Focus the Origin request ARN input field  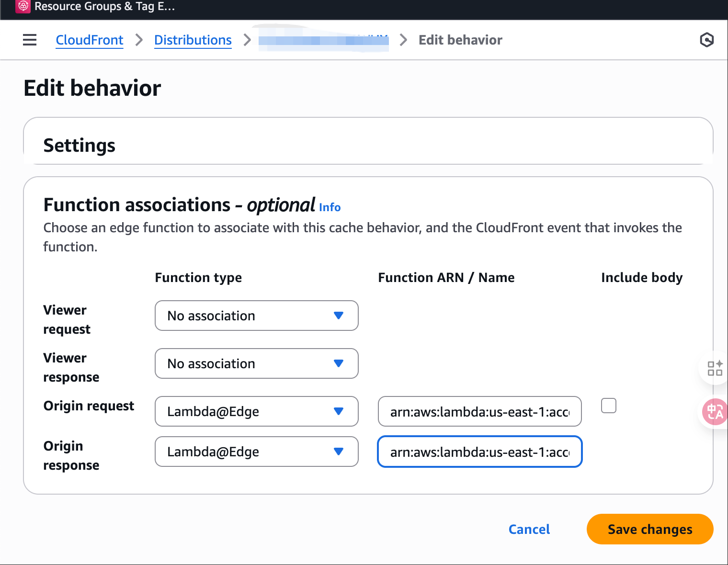(x=479, y=411)
